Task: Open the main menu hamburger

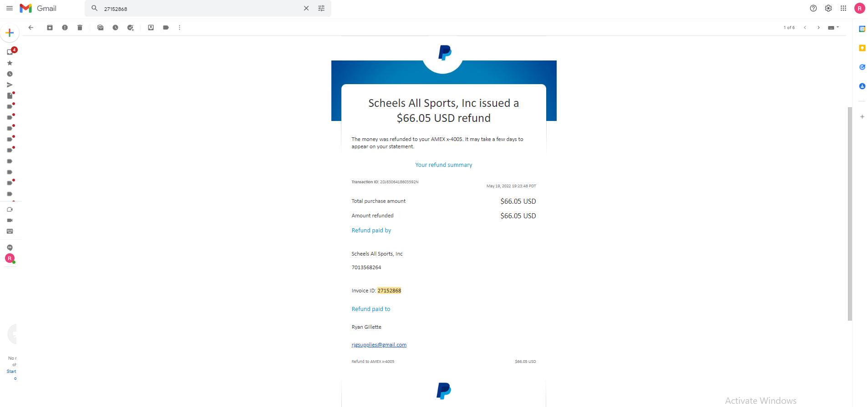Action: 10,8
